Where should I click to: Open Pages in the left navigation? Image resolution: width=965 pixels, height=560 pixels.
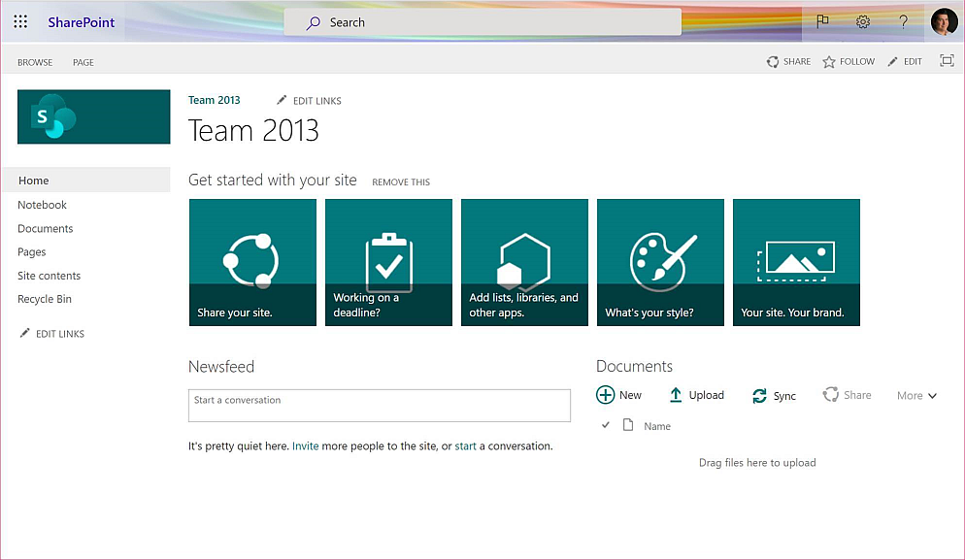click(x=31, y=251)
